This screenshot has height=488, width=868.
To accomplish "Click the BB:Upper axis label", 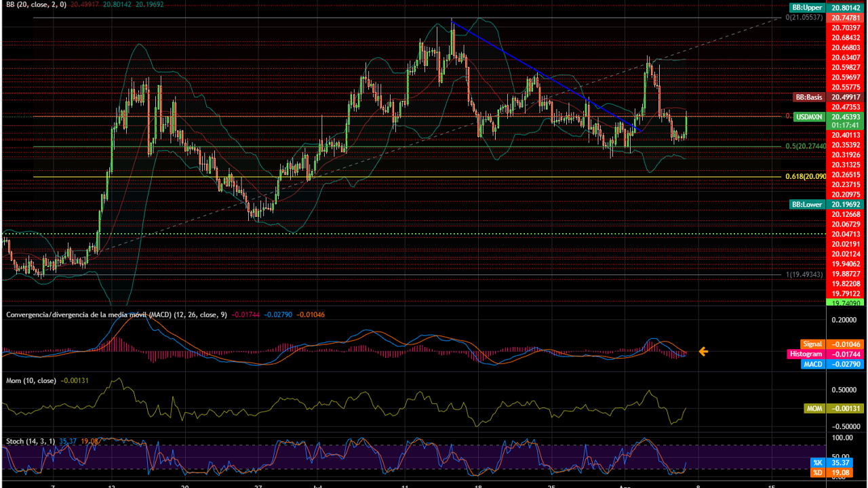I will (x=806, y=7).
